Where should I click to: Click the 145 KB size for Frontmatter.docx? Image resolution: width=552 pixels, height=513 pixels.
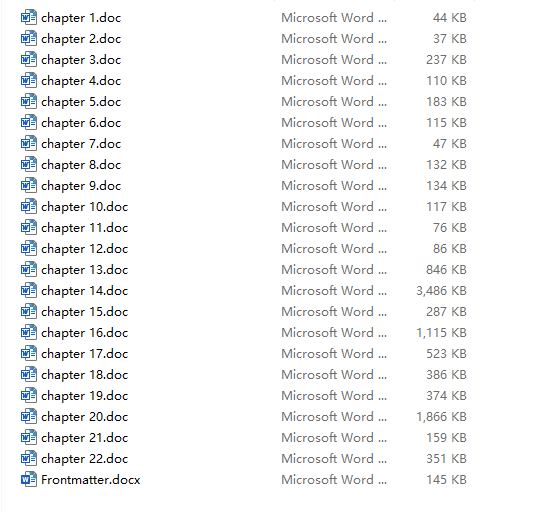point(446,480)
